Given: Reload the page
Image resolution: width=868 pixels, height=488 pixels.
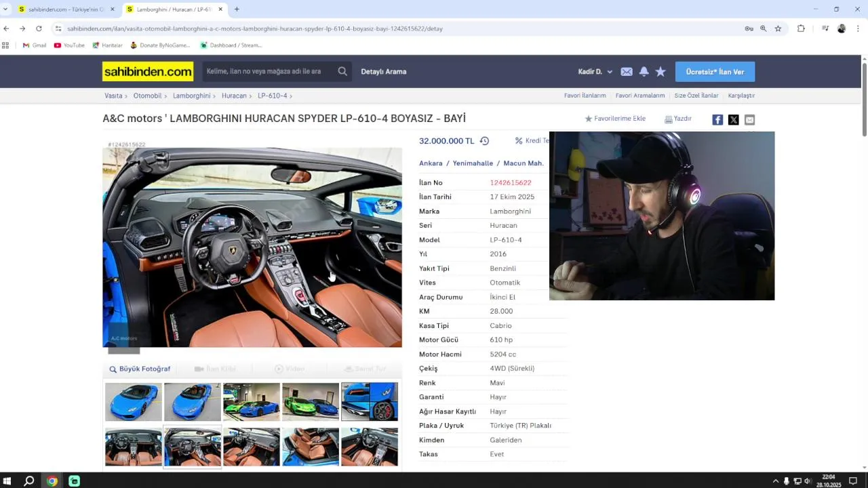Looking at the screenshot, I should (39, 28).
